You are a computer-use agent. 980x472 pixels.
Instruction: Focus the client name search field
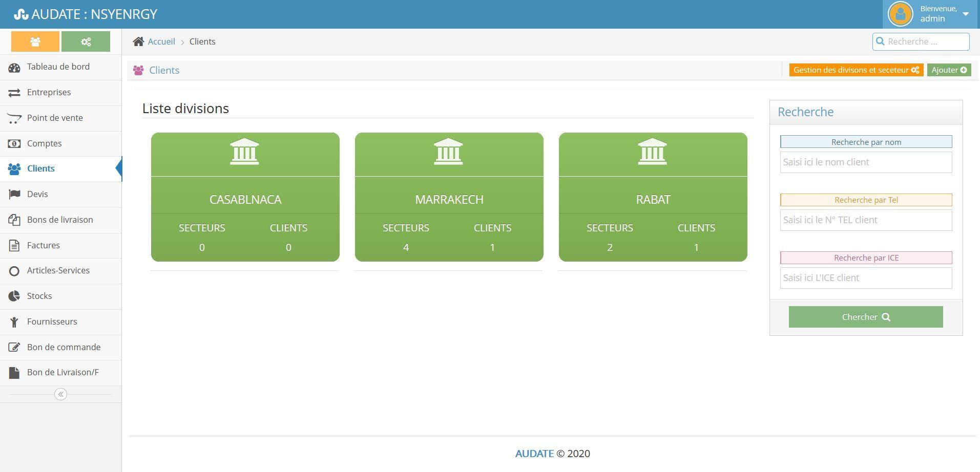(x=866, y=162)
